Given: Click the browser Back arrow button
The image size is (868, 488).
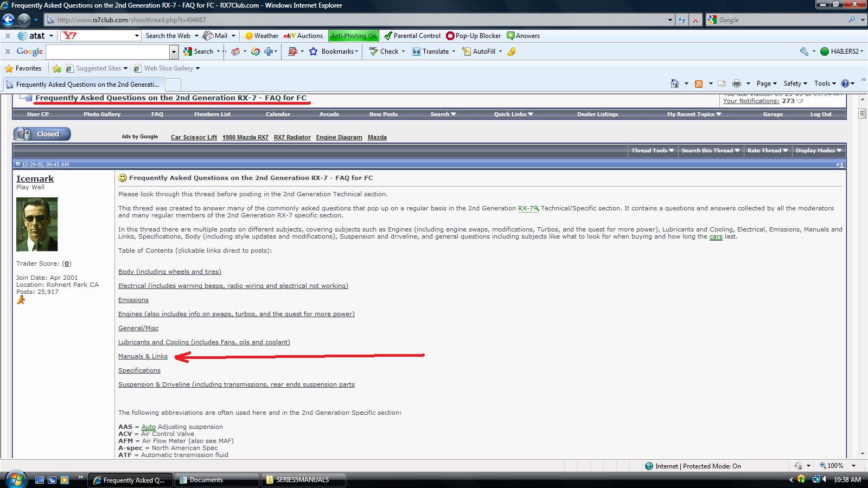Looking at the screenshot, I should tap(9, 20).
